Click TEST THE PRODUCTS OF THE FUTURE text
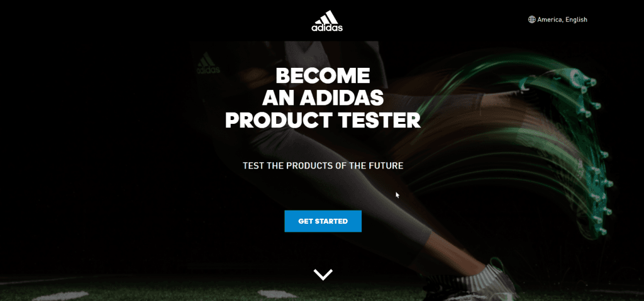The height and width of the screenshot is (301, 644). (323, 166)
